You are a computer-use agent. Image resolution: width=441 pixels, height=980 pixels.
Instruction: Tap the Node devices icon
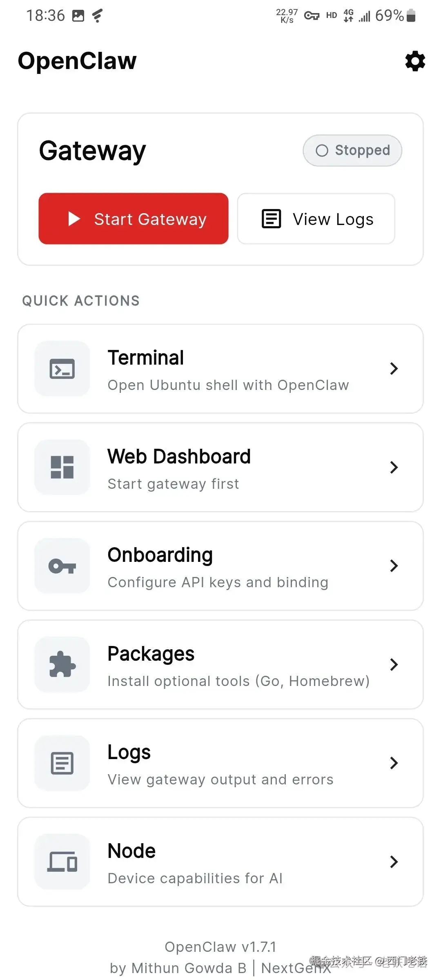point(62,862)
